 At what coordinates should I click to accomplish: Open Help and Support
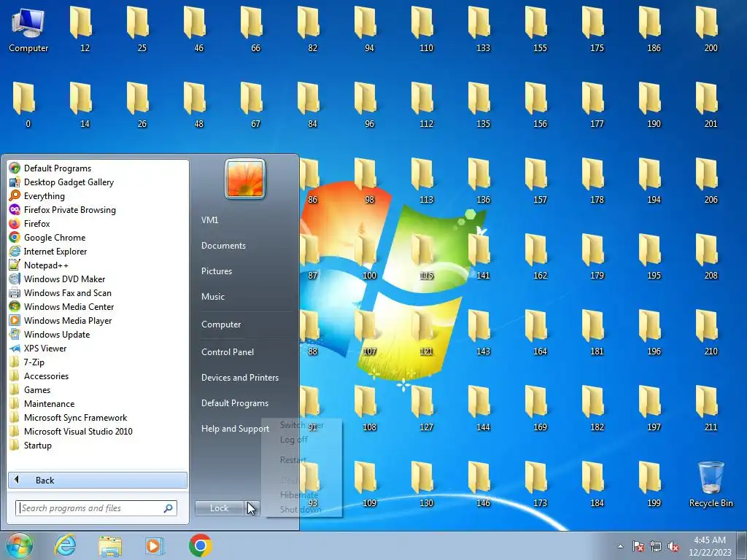[x=236, y=429]
